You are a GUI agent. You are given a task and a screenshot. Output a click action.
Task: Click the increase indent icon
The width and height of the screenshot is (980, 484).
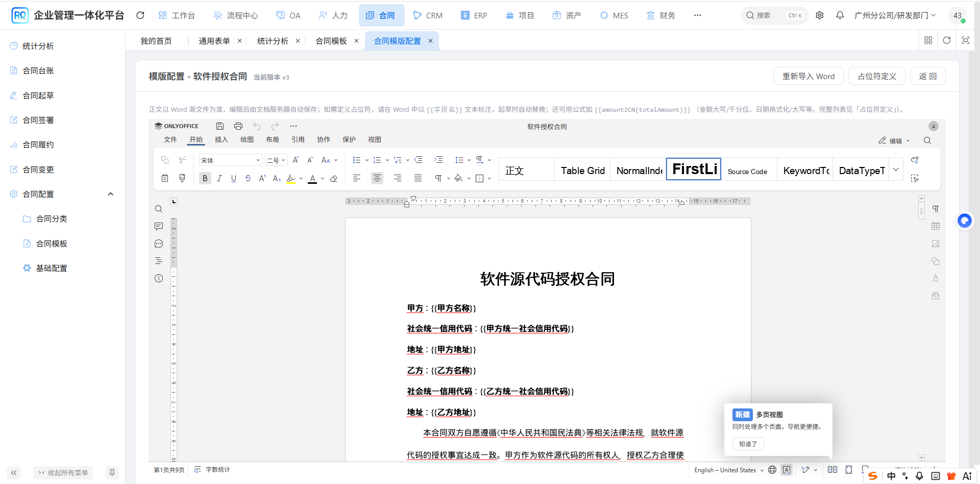(x=438, y=160)
